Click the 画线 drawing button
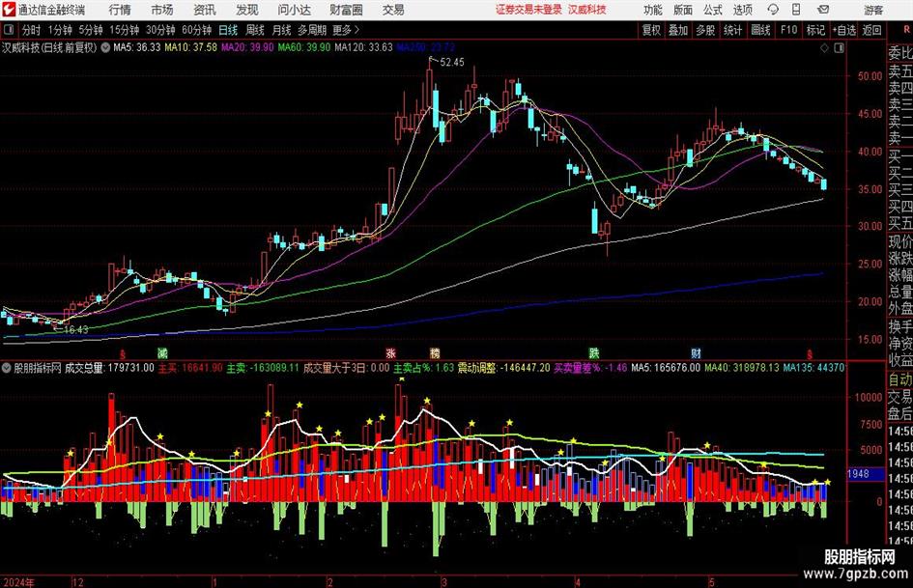The height and width of the screenshot is (588, 913). 760,30
